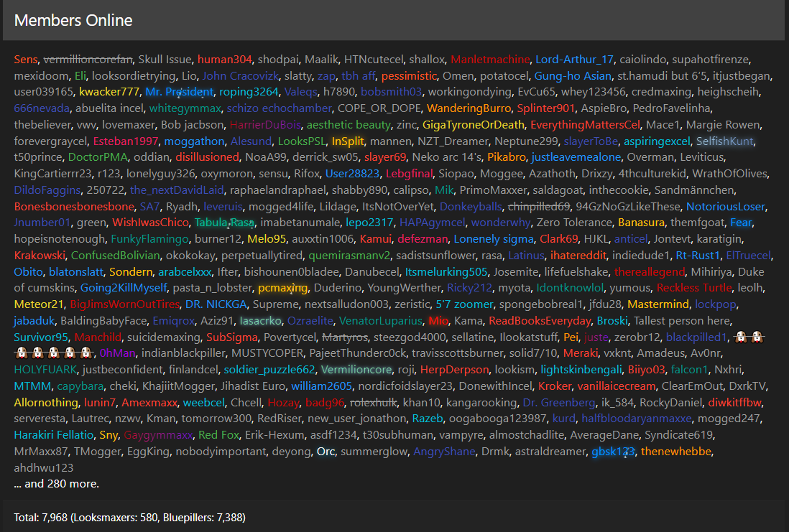Viewport: 789px width, 532px height.
Task: Open the dog emoji username after blackpilled1
Action: point(749,337)
